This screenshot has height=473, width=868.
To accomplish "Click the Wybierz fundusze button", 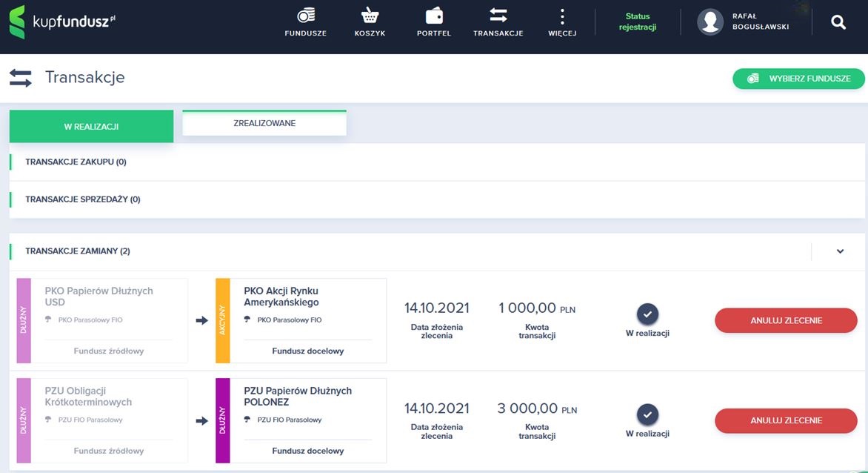I will tap(798, 79).
